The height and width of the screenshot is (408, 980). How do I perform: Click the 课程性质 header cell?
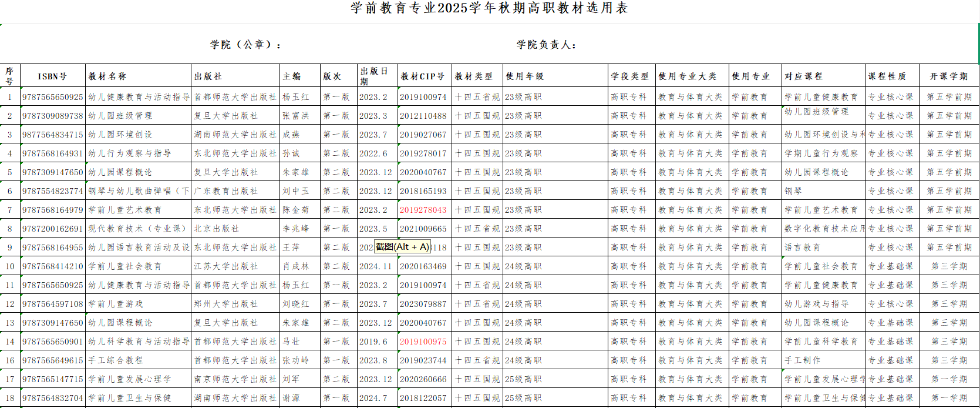pos(887,76)
